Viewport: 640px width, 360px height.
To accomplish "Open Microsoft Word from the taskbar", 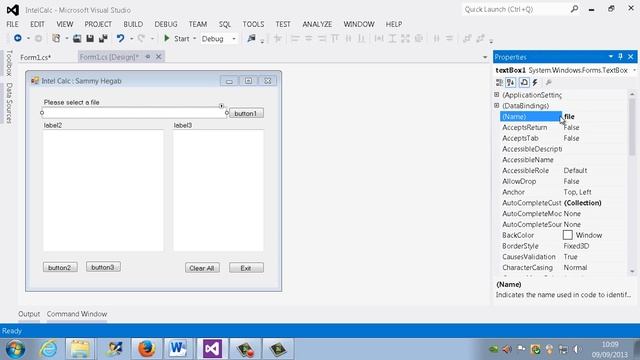I will [178, 349].
